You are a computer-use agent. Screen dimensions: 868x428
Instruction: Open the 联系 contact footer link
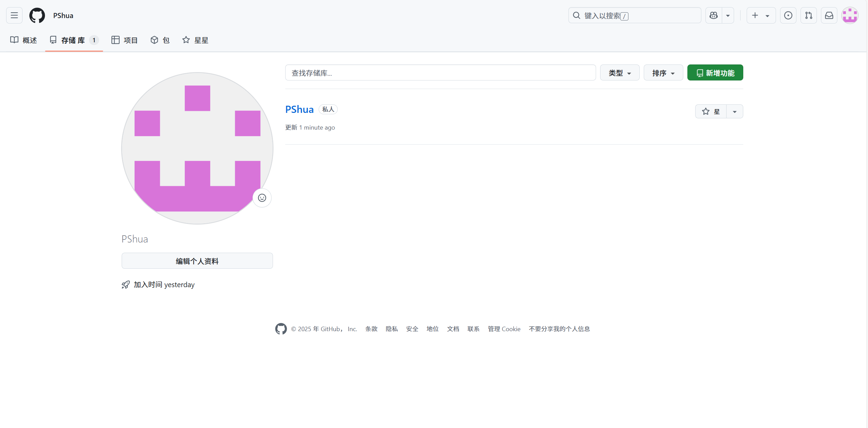tap(474, 329)
